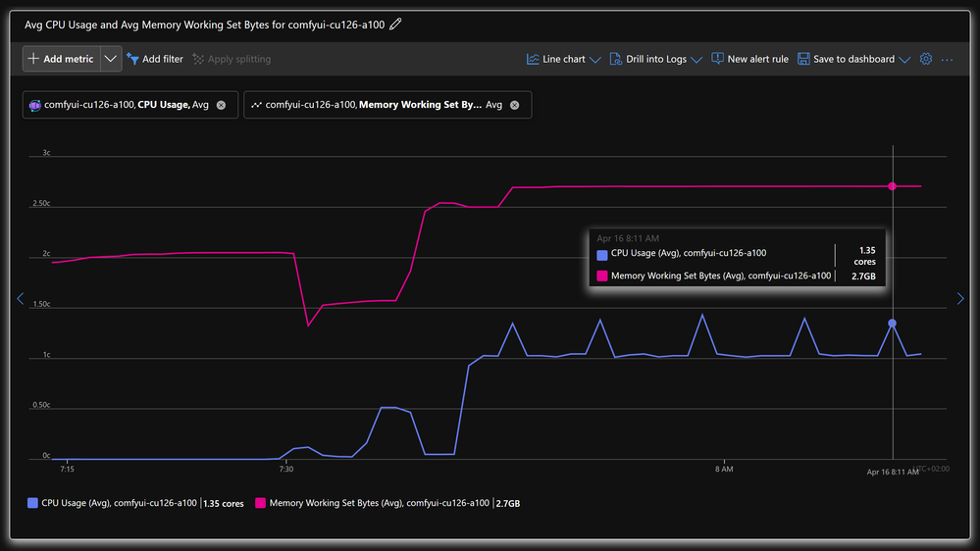Click the pink memory data point at 8:11 AM
This screenshot has width=980, height=551.
893,185
